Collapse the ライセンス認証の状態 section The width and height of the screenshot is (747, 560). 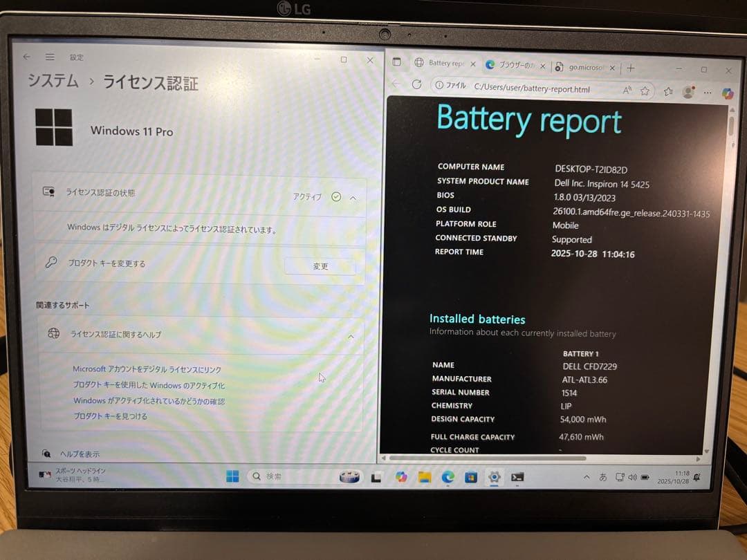[353, 196]
